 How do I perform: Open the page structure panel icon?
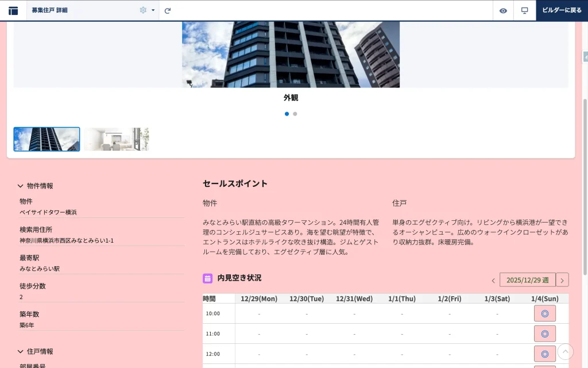coord(13,10)
